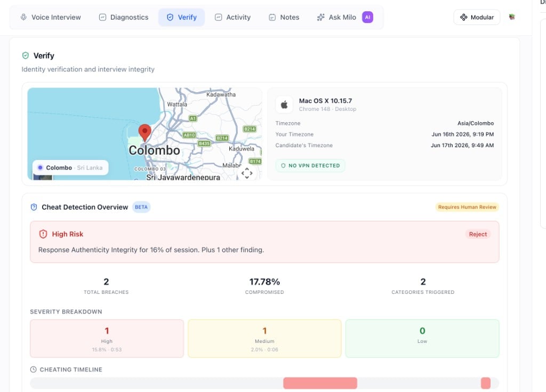The height and width of the screenshot is (392, 546).
Task: Click the High Risk alert icon
Action: point(43,234)
